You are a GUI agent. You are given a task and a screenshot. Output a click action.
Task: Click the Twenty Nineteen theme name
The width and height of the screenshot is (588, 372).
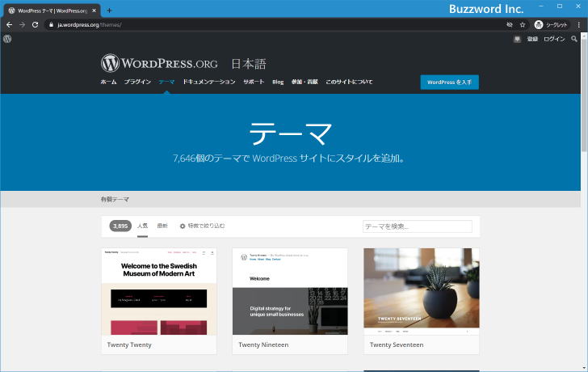(x=263, y=345)
